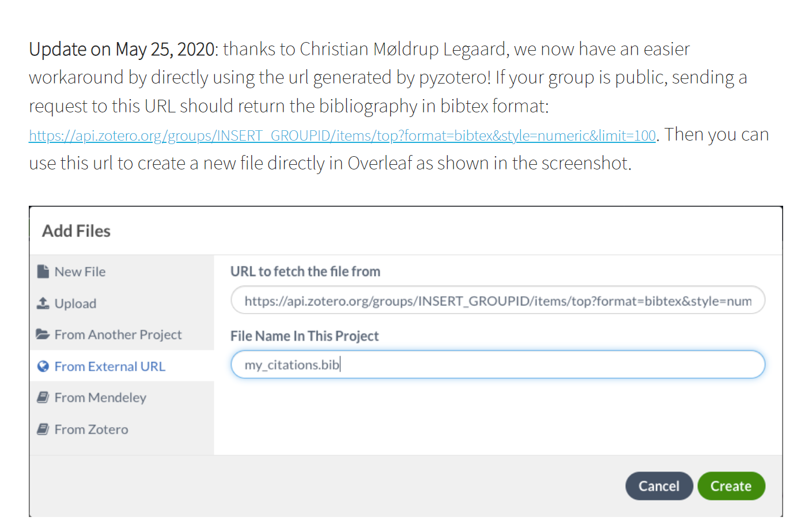This screenshot has height=532, width=805.
Task: Click the globe icon beside From External URL
Action: tap(43, 367)
